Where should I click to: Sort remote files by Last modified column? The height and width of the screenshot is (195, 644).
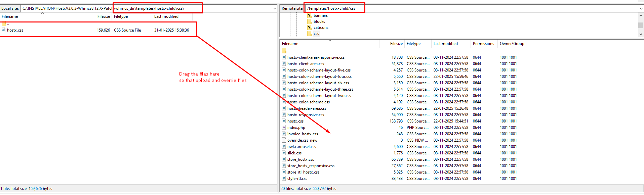pyautogui.click(x=445, y=44)
